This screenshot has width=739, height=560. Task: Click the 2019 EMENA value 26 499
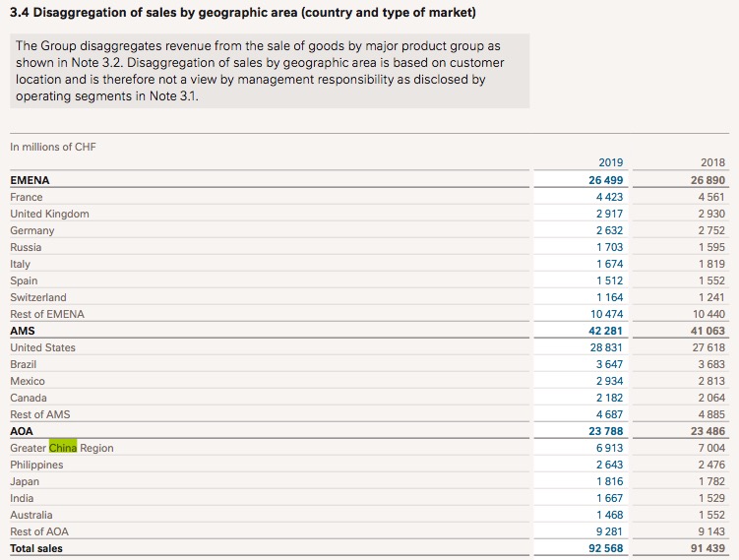(605, 180)
